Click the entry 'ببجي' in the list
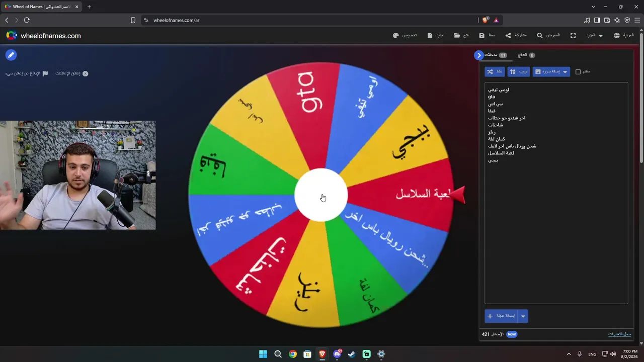The image size is (644, 362). click(493, 160)
